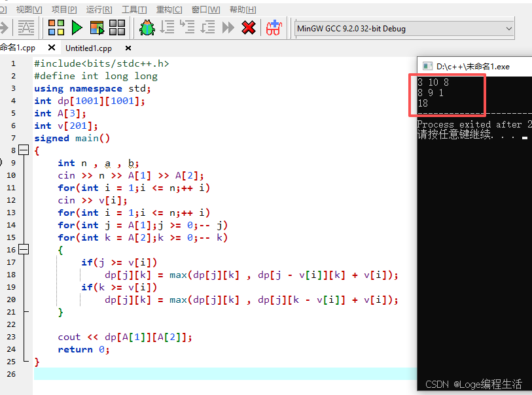Switch to the Untitled1.cpp tab
This screenshot has height=395, width=532.
pos(88,48)
